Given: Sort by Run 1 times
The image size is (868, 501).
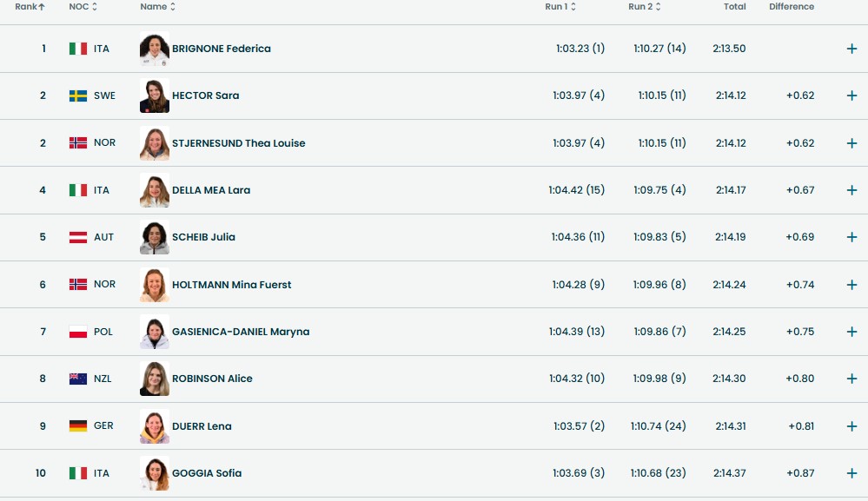Looking at the screenshot, I should 560,7.
